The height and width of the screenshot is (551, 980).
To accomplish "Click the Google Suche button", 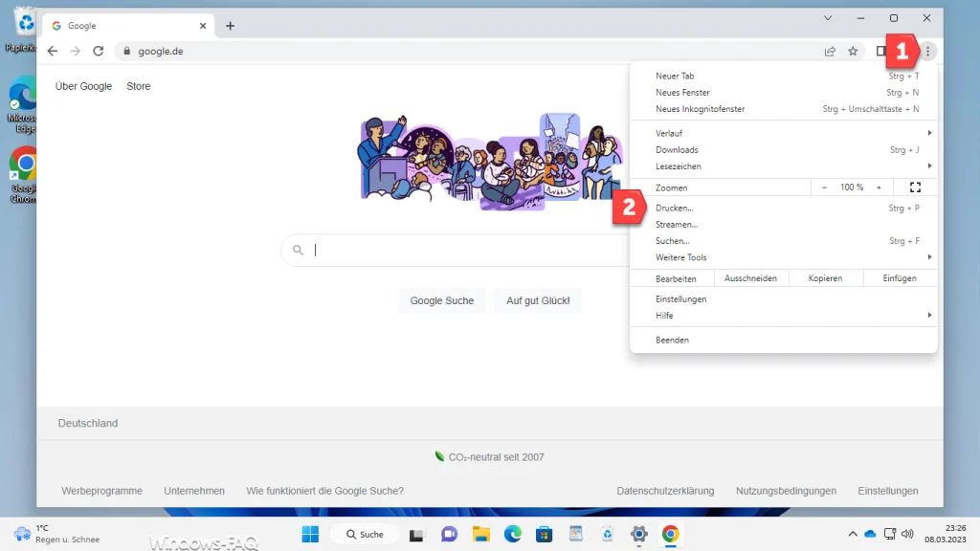I will pos(442,300).
